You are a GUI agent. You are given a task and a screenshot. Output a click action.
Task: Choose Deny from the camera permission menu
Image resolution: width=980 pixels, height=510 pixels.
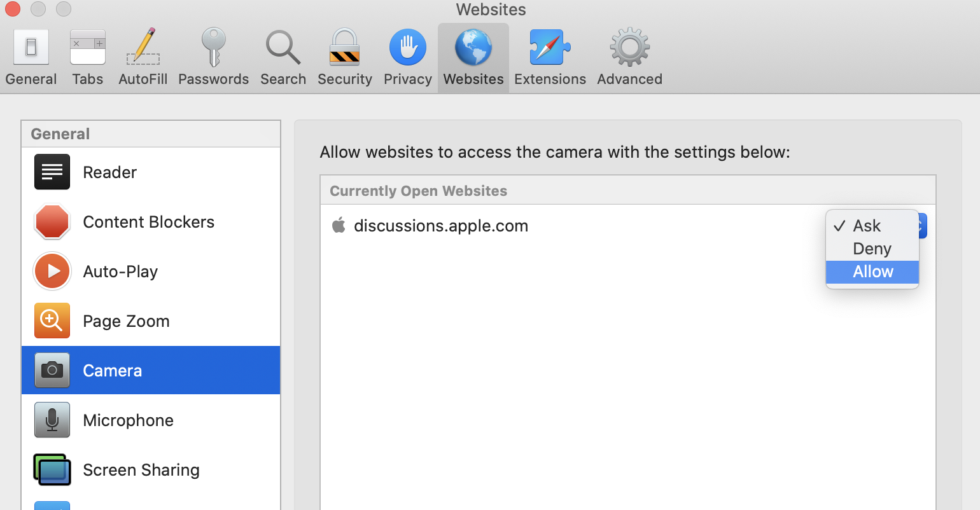[872, 249]
